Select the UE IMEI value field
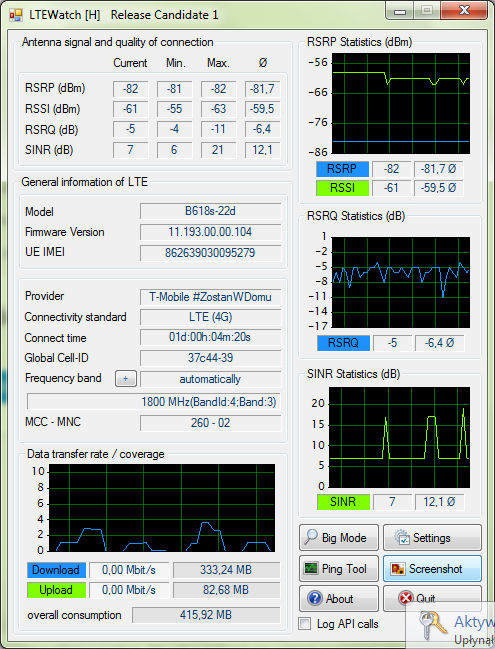 pyautogui.click(x=210, y=252)
